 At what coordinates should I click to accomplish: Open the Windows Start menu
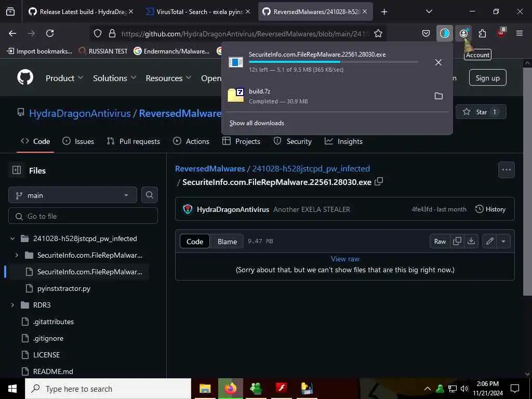[12, 389]
